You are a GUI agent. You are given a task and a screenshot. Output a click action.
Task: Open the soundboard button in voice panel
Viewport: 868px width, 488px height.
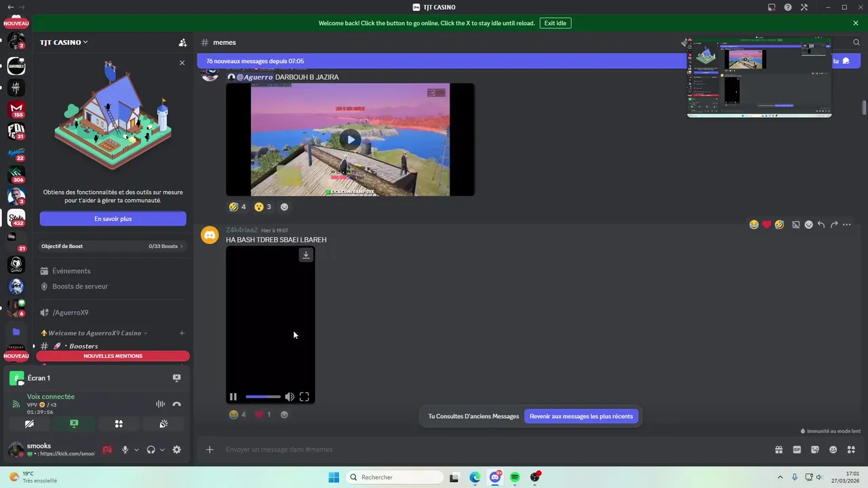tap(163, 424)
